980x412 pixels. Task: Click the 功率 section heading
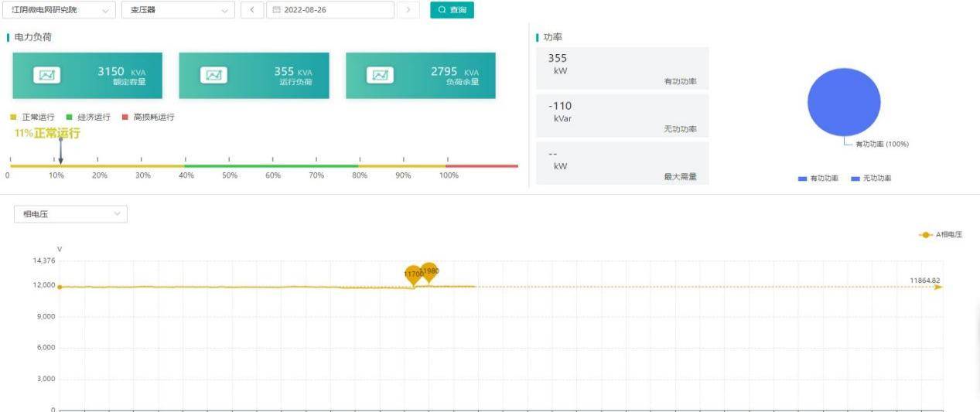[553, 37]
